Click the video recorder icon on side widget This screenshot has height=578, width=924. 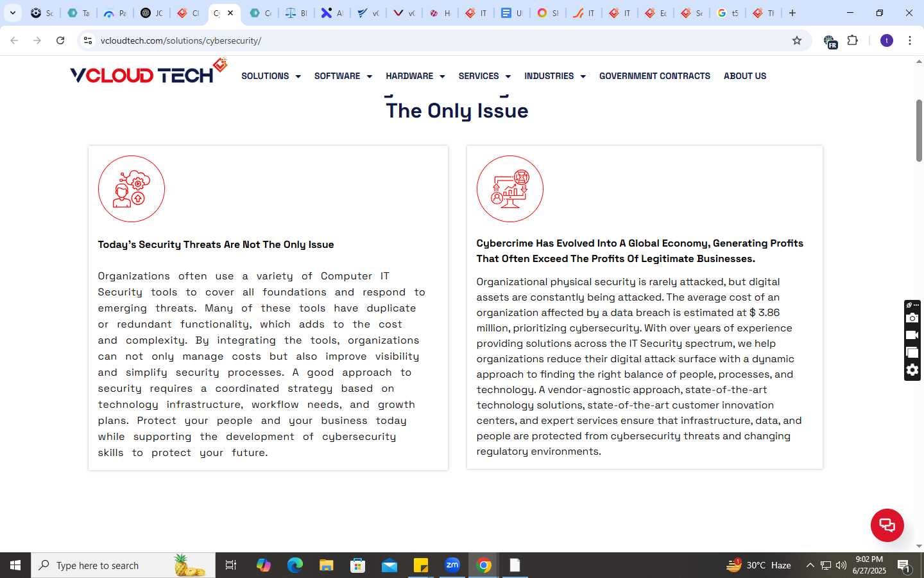(x=912, y=335)
